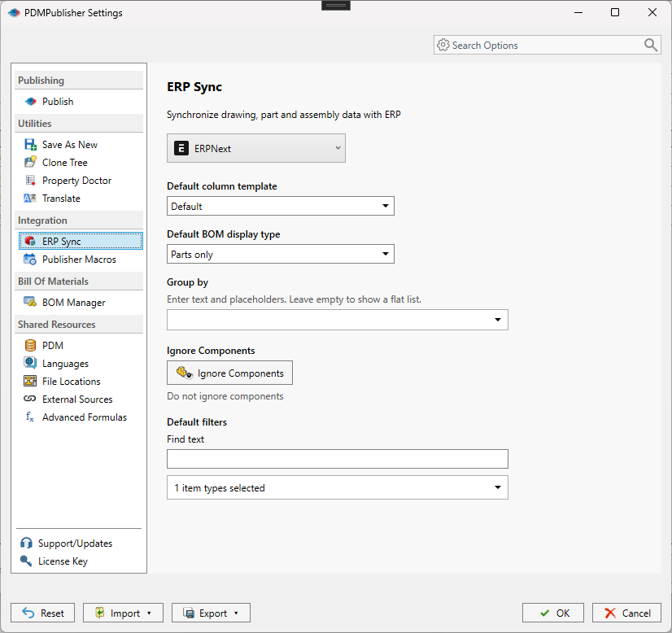
Task: Click the Find text input field
Action: click(338, 459)
